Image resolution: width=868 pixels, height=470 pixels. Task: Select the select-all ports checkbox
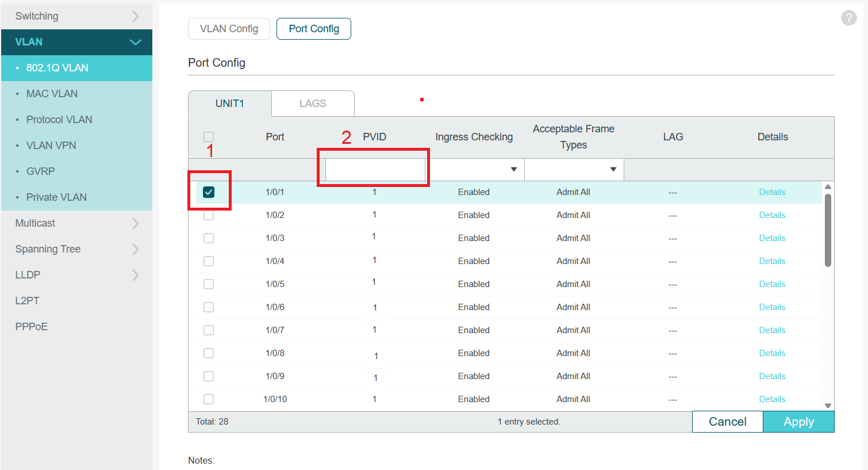tap(208, 136)
